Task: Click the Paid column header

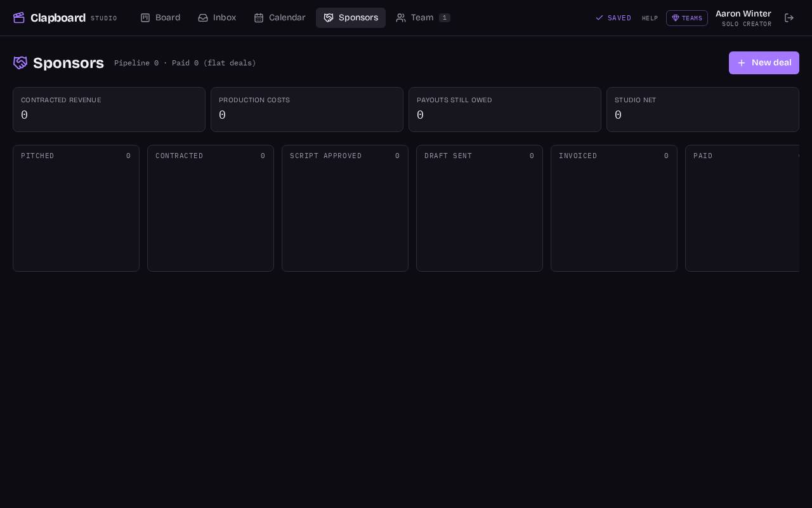Action: 746,156
